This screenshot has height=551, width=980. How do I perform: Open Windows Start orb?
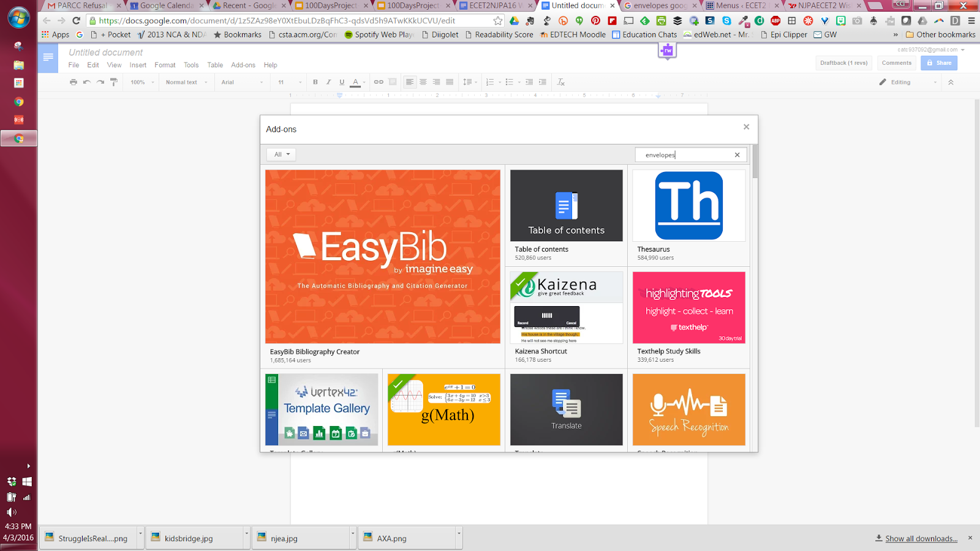tap(19, 18)
